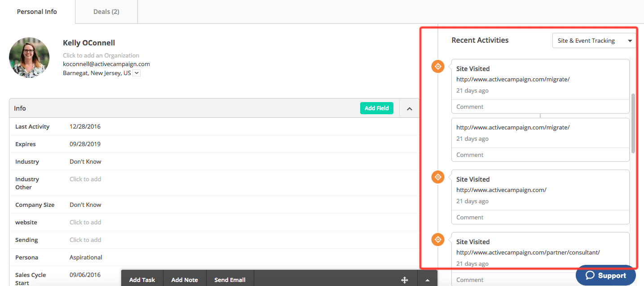Switch to the Personal Info tab
This screenshot has width=644, height=286.
[37, 12]
